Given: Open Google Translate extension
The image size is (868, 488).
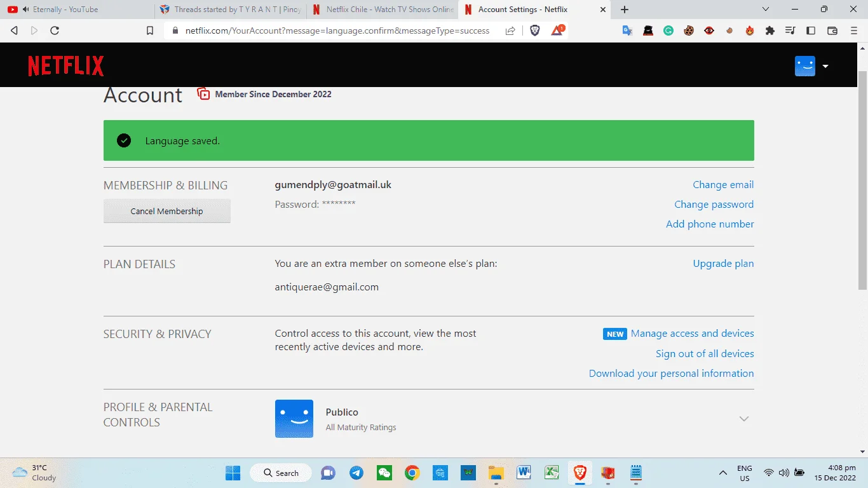Looking at the screenshot, I should pyautogui.click(x=627, y=30).
